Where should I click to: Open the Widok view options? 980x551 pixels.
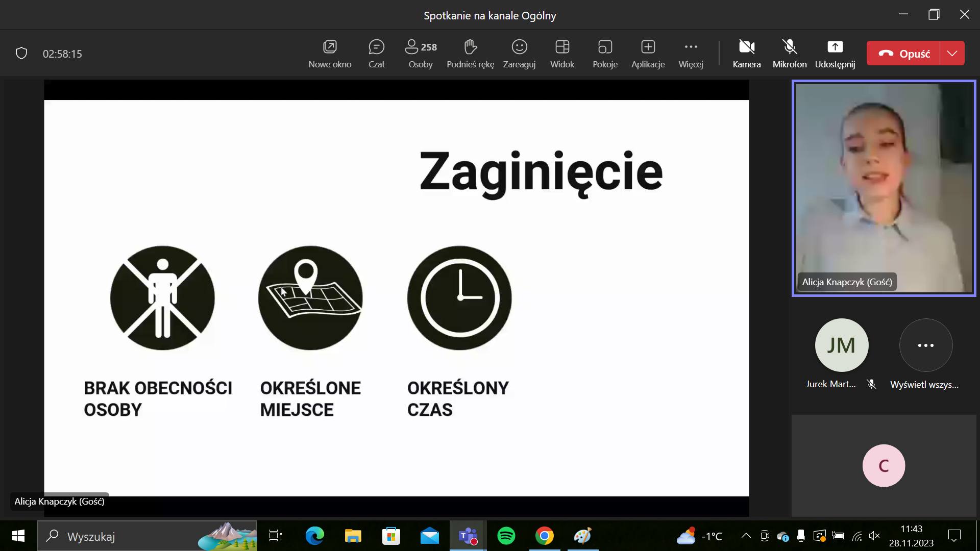coord(562,54)
